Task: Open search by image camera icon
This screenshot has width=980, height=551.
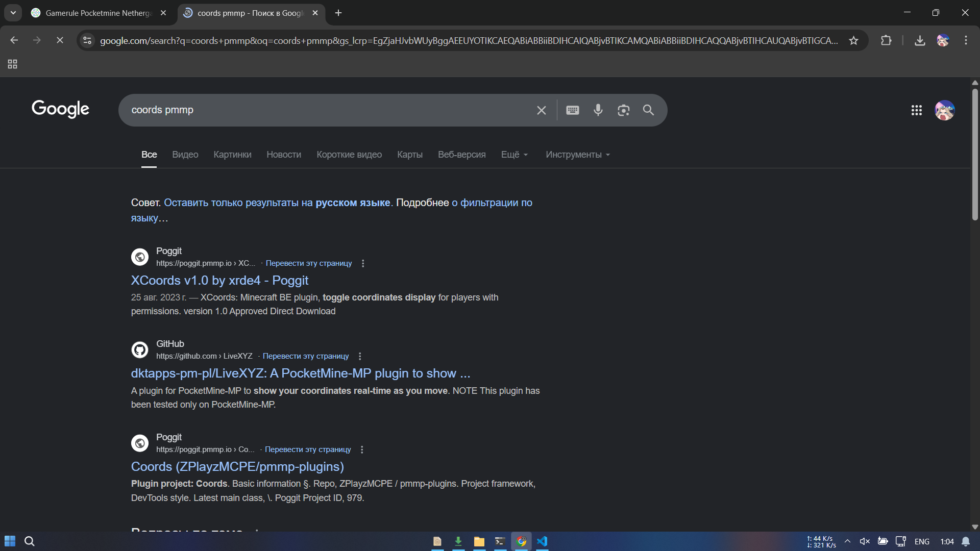Action: point(623,110)
